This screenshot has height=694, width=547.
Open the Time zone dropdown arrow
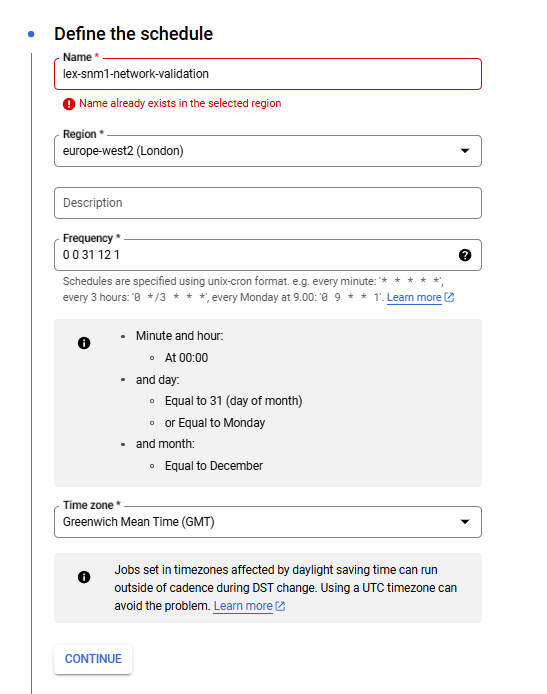[465, 522]
